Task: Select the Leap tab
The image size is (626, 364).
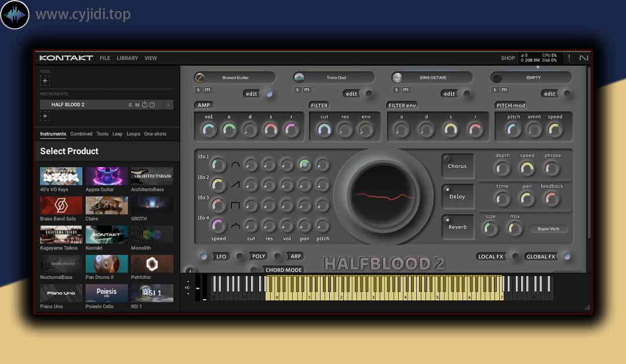Action: (117, 134)
